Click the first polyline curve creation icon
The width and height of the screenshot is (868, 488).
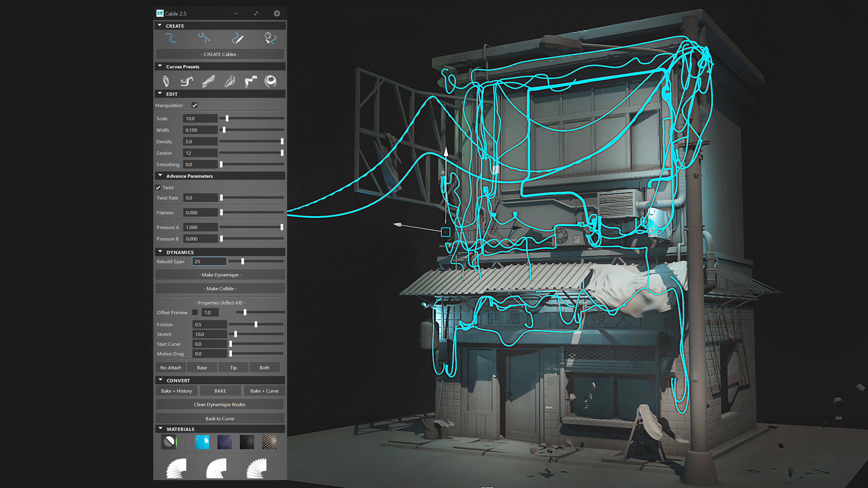(x=171, y=38)
